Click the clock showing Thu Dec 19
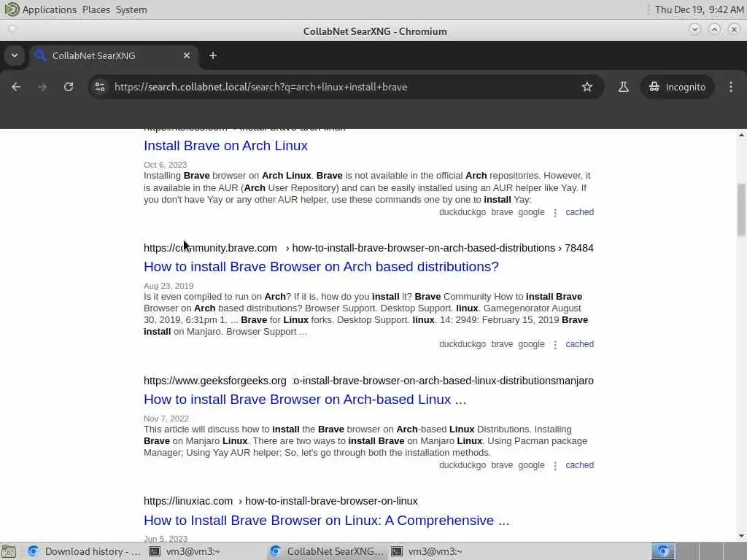The image size is (747, 560). pyautogui.click(x=699, y=9)
